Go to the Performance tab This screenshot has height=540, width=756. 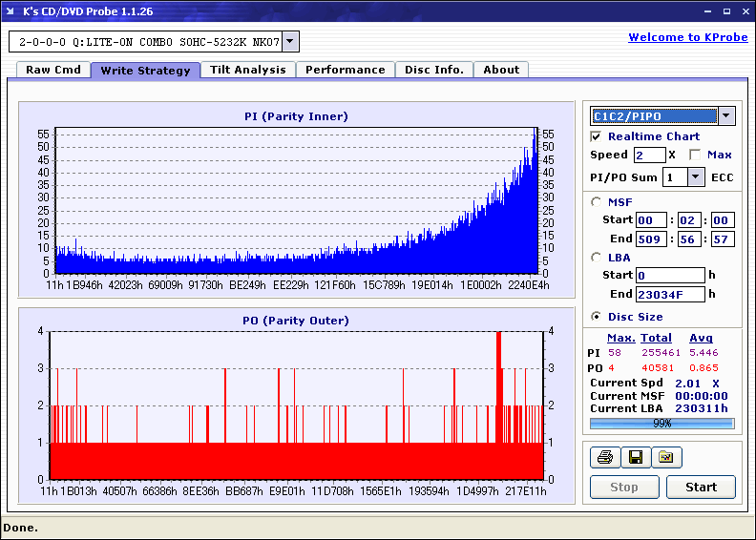345,70
